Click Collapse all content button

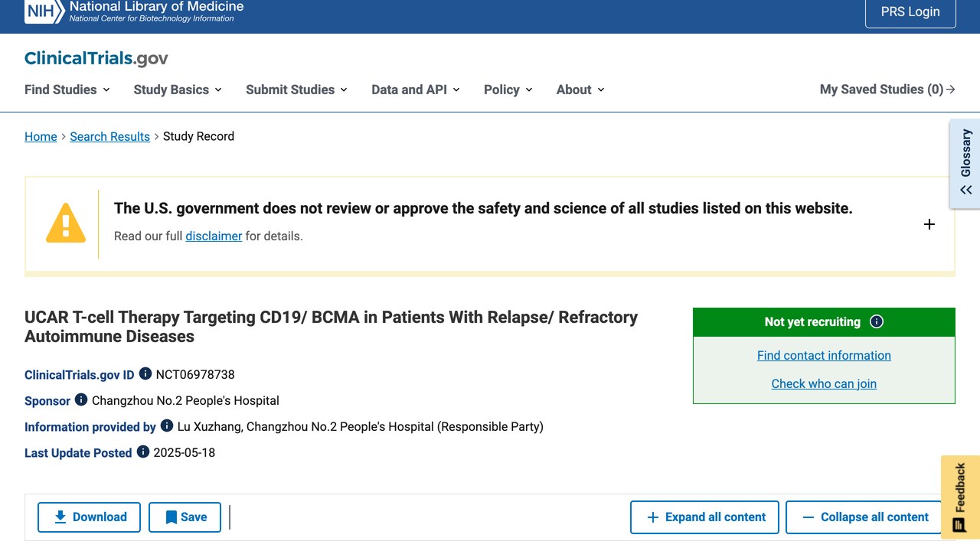(864, 517)
